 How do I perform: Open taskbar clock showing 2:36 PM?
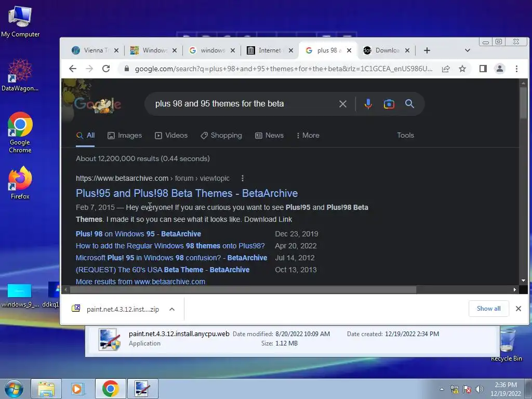[x=506, y=389]
